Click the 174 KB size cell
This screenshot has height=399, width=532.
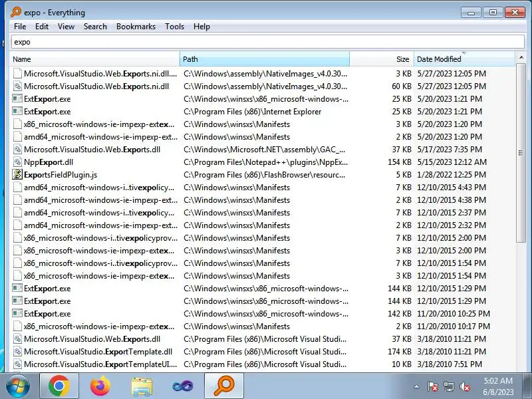[x=400, y=352]
